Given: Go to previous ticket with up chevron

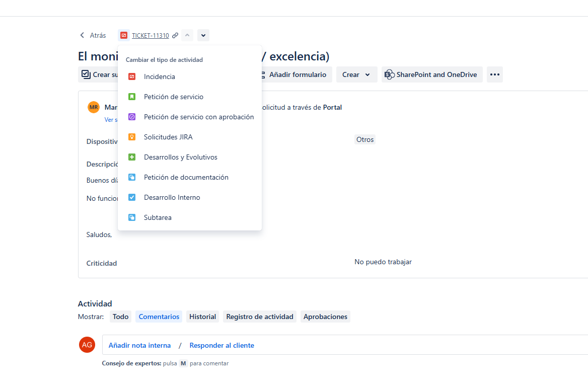Looking at the screenshot, I should coord(187,35).
